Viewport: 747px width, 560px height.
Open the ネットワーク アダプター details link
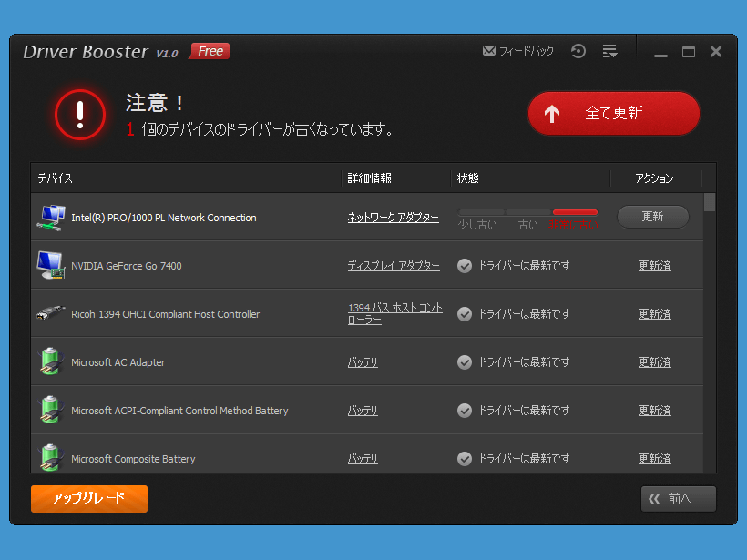click(x=393, y=218)
